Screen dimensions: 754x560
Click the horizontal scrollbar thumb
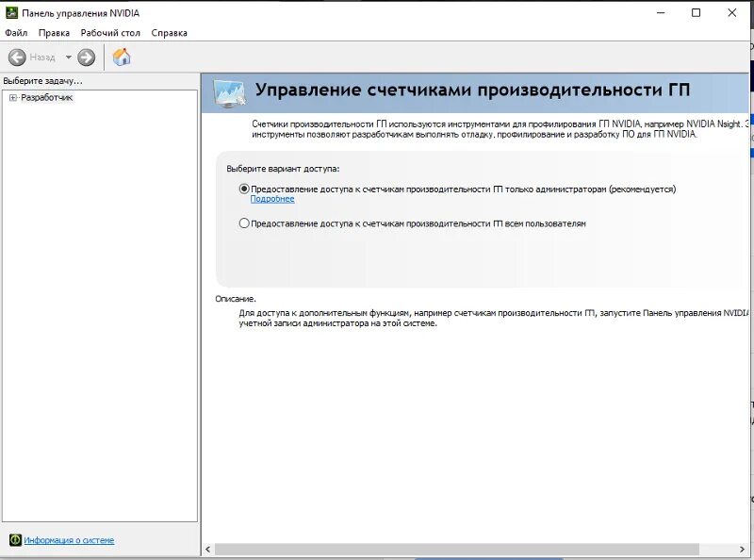click(457, 549)
